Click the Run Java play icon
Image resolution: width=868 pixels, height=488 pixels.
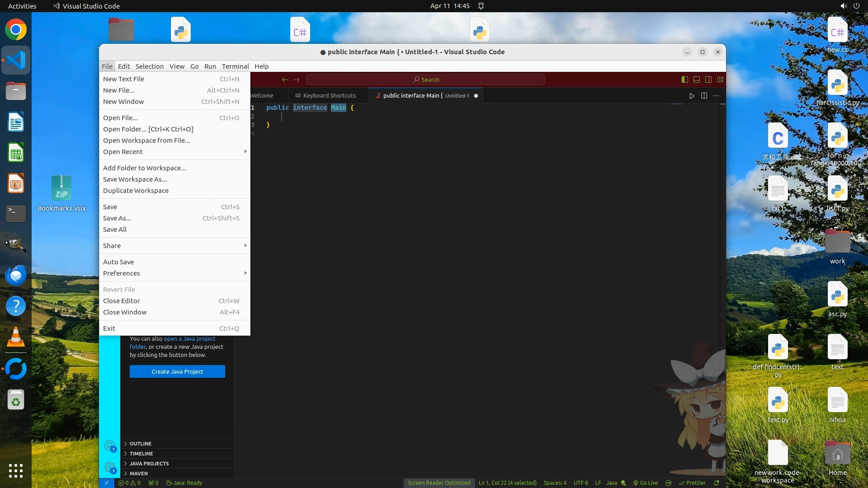[x=692, y=96]
